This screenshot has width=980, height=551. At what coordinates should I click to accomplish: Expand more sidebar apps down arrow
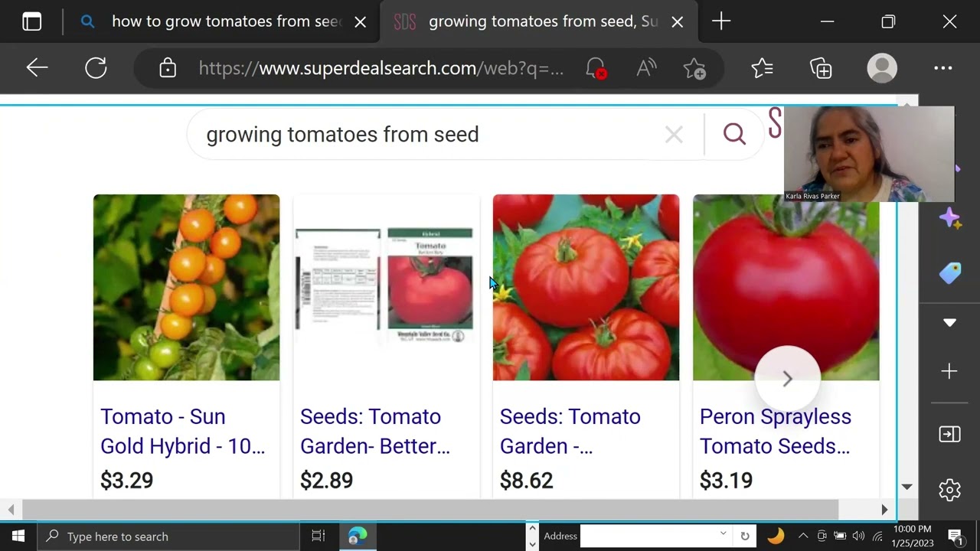[x=949, y=323]
